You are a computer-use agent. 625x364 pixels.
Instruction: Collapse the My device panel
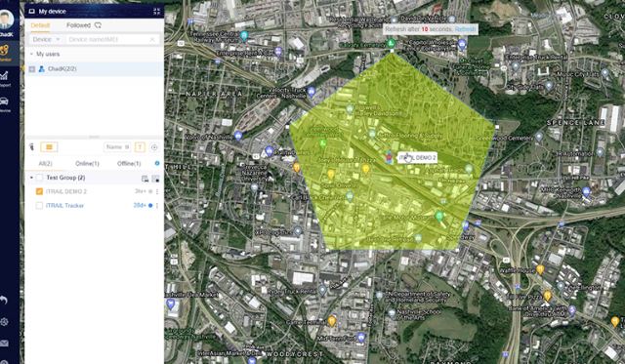coord(156,12)
